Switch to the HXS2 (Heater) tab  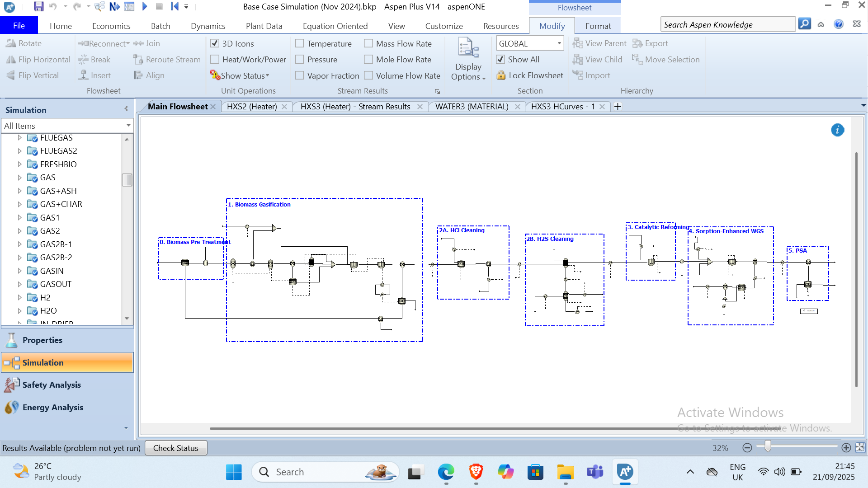tap(251, 107)
